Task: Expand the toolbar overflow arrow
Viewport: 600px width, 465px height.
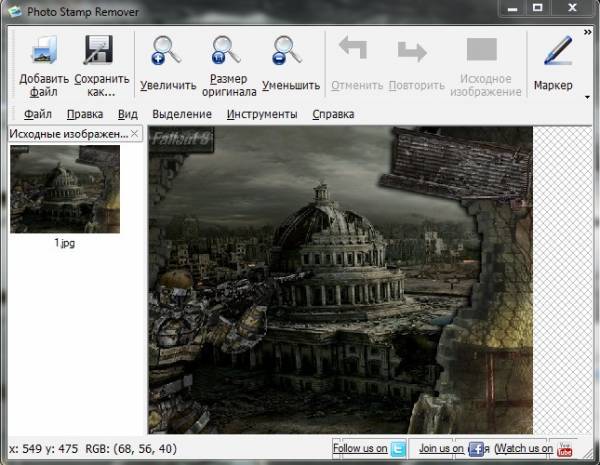Action: point(588,97)
